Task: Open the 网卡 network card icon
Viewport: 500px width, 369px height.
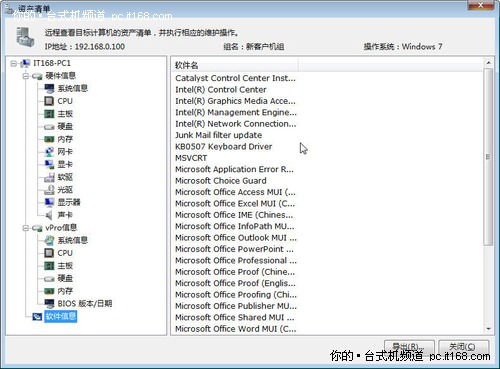Action: pyautogui.click(x=49, y=152)
